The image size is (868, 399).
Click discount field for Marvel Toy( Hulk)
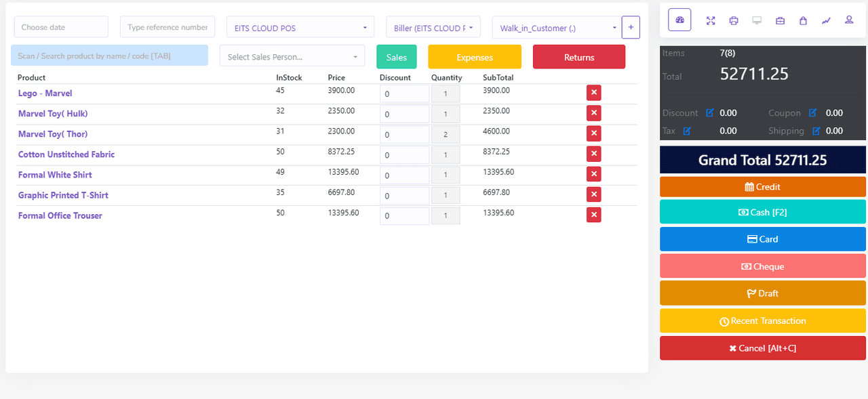(x=404, y=114)
